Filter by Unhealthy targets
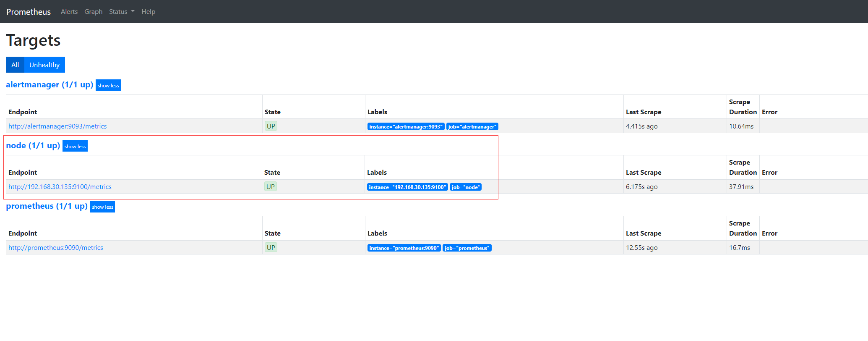Screen dimensions: 868x341 (44, 65)
